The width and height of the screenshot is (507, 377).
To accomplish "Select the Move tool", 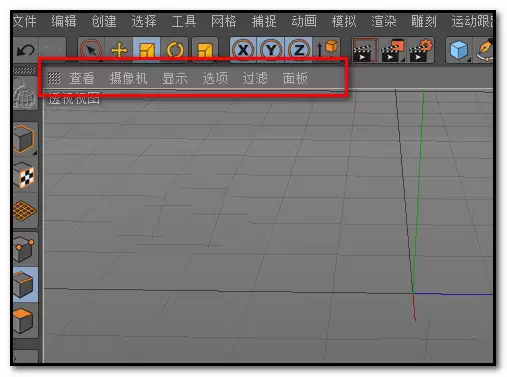I will point(119,50).
